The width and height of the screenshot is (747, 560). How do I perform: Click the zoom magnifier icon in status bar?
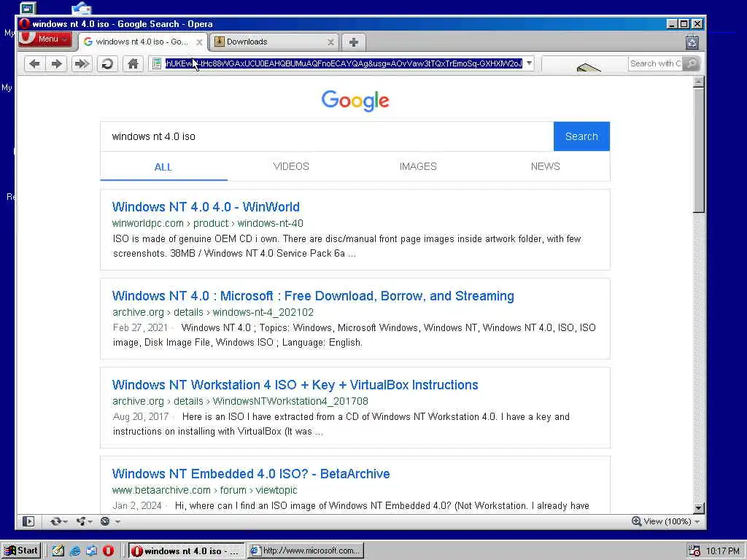[x=636, y=521]
